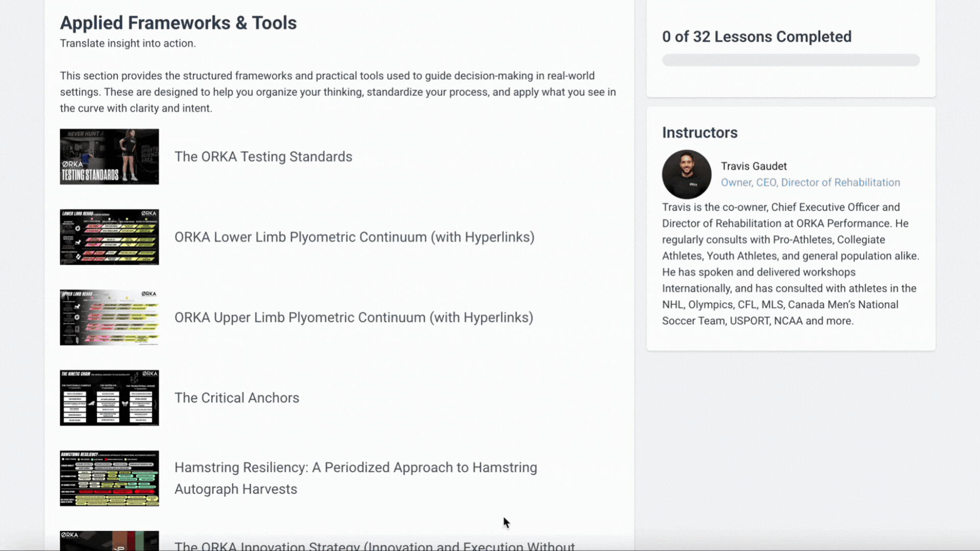Open The Critical Anchors lesson
Viewport: 980px width, 551px height.
tap(237, 398)
